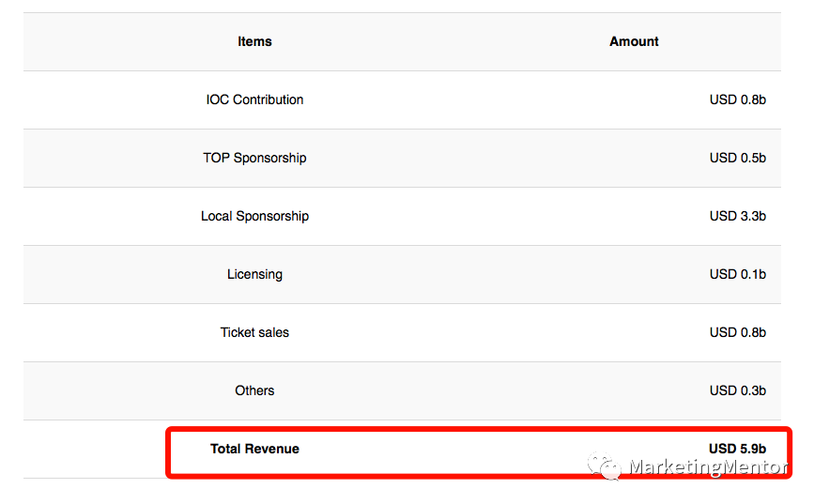814x504 pixels.
Task: Click the USD 0.5b amount cell
Action: click(x=737, y=158)
